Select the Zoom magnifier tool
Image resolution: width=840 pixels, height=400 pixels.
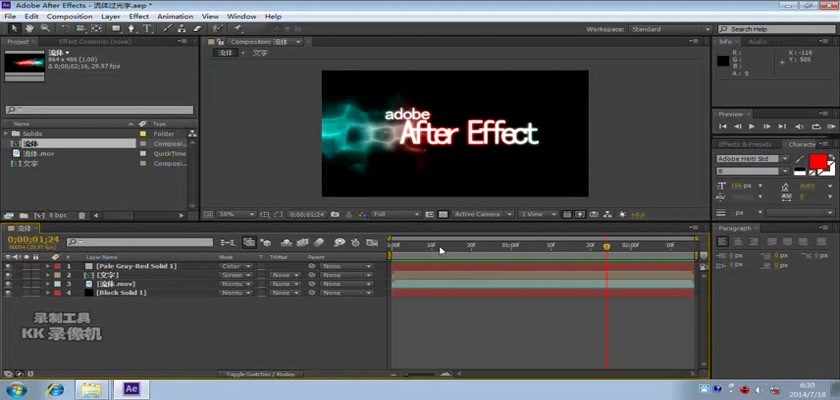[45, 29]
